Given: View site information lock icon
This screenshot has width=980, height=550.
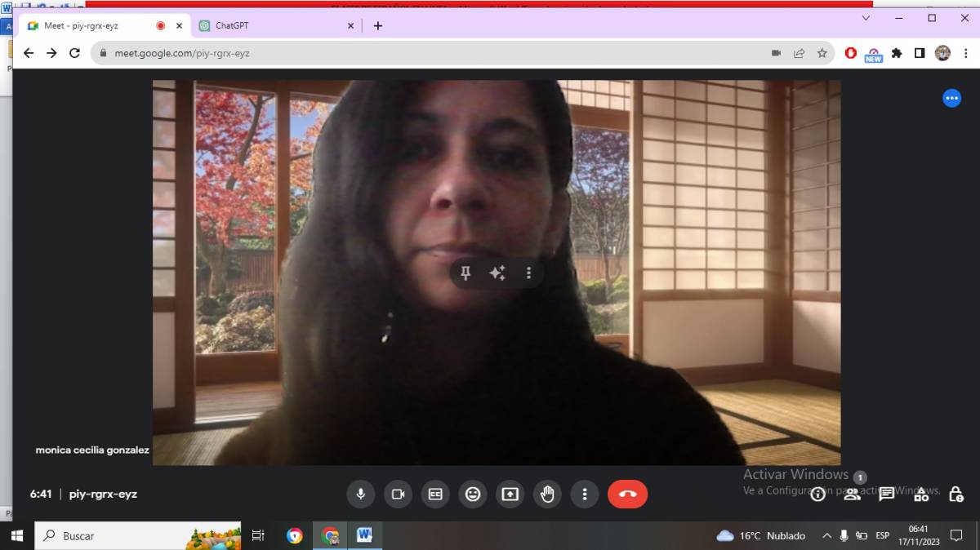Looking at the screenshot, I should coord(103,53).
